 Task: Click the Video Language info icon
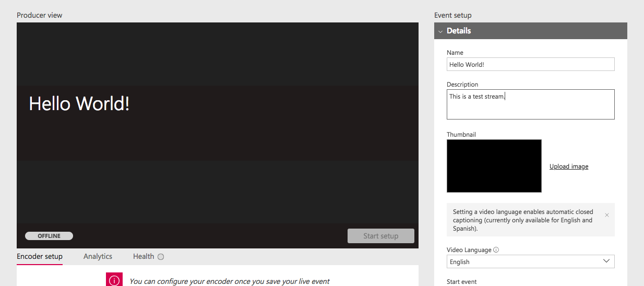coord(496,250)
